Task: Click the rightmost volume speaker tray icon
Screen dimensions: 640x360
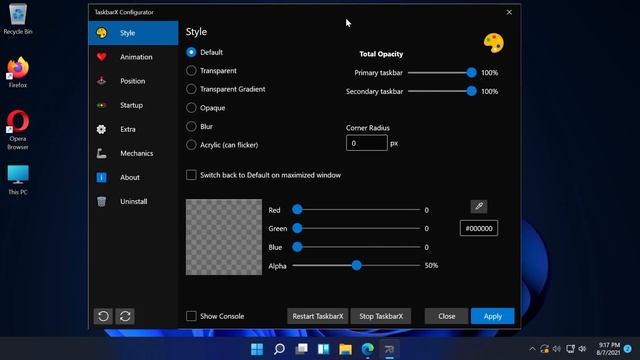Action: coord(582,349)
